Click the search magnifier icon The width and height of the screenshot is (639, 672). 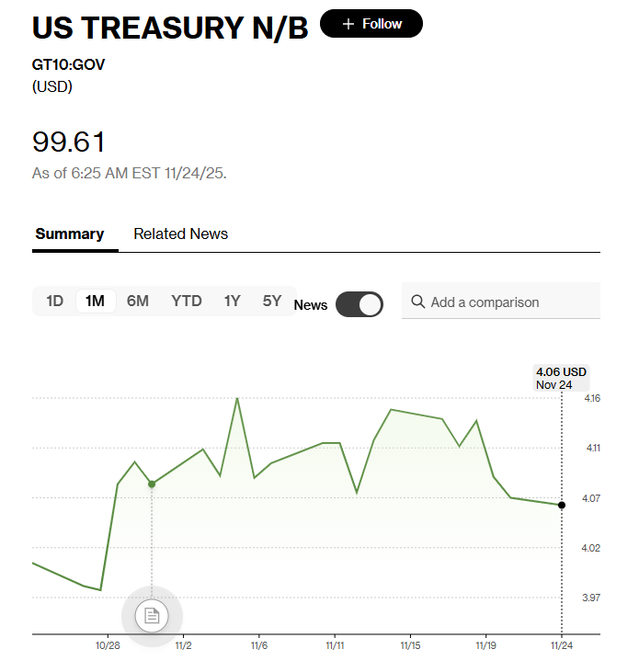click(x=418, y=302)
